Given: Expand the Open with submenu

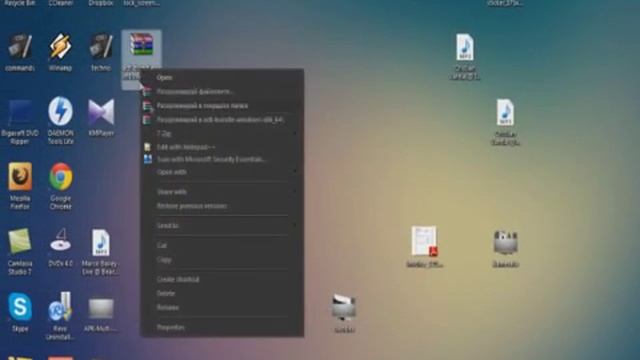Looking at the screenshot, I should pos(222,172).
